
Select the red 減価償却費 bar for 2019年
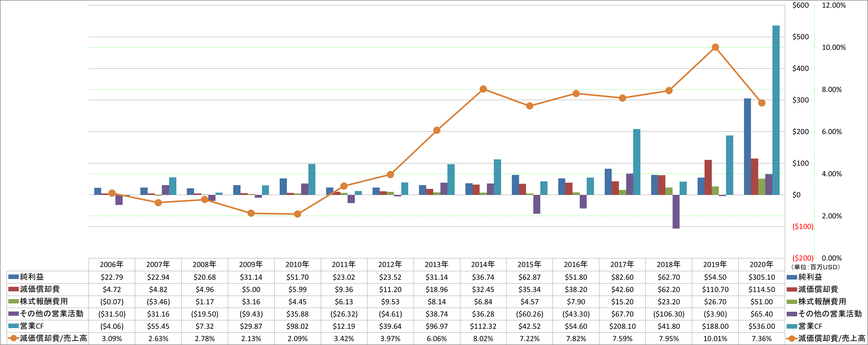pos(708,177)
